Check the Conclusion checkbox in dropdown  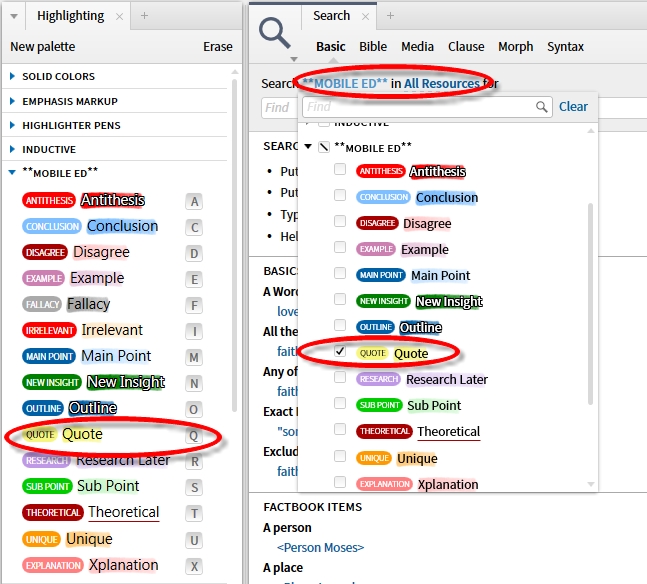[340, 195]
